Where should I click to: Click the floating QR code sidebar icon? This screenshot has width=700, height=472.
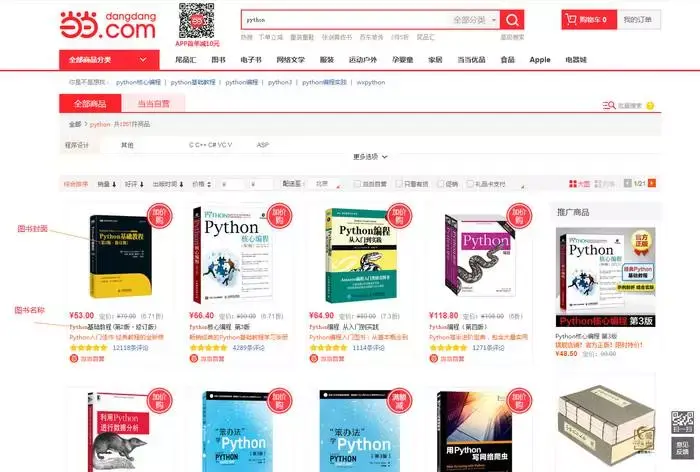pyautogui.click(x=682, y=422)
